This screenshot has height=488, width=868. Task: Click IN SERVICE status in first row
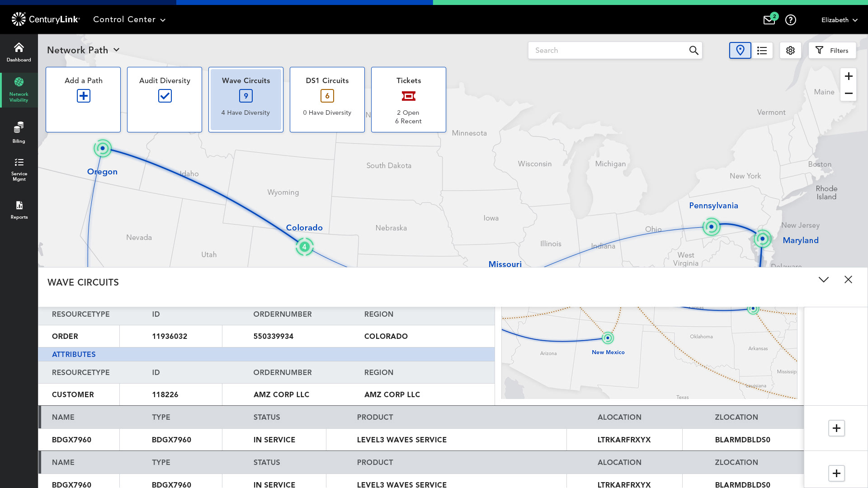(x=274, y=440)
